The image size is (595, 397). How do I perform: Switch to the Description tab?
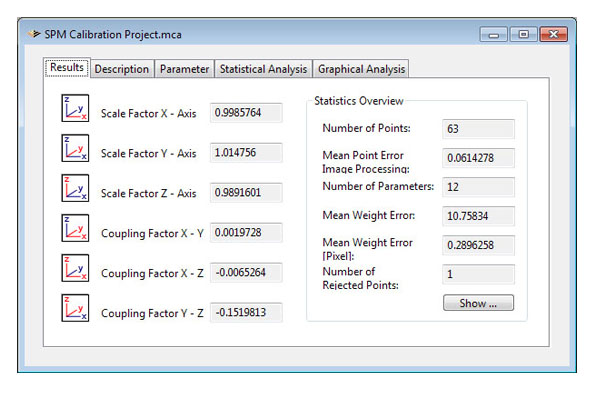click(x=122, y=69)
